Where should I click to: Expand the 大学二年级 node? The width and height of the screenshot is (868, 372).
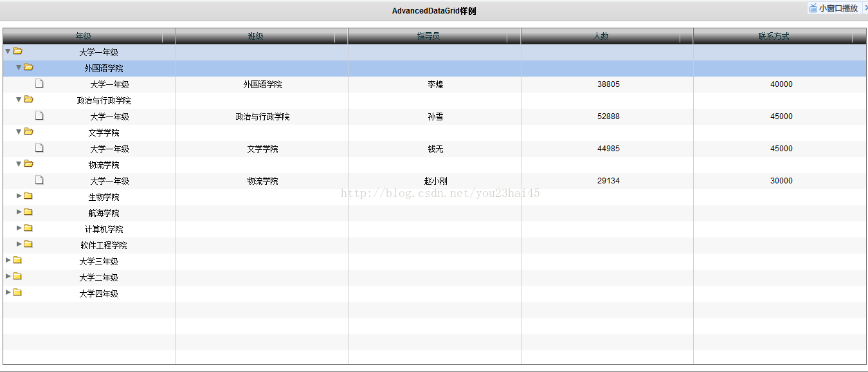(x=8, y=276)
